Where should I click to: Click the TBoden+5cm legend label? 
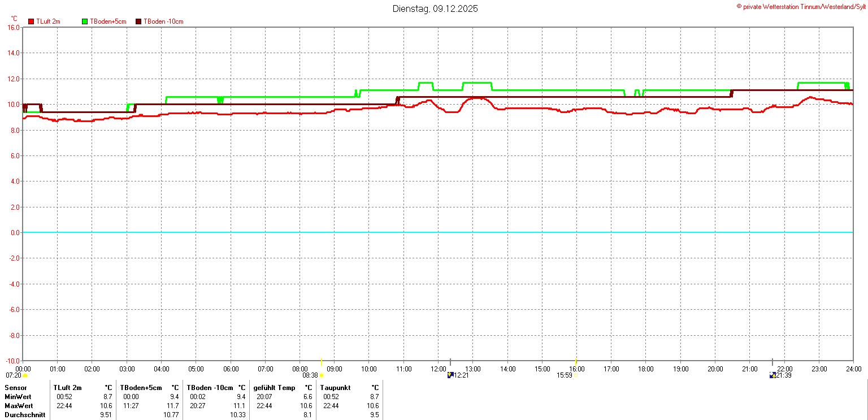tap(108, 21)
